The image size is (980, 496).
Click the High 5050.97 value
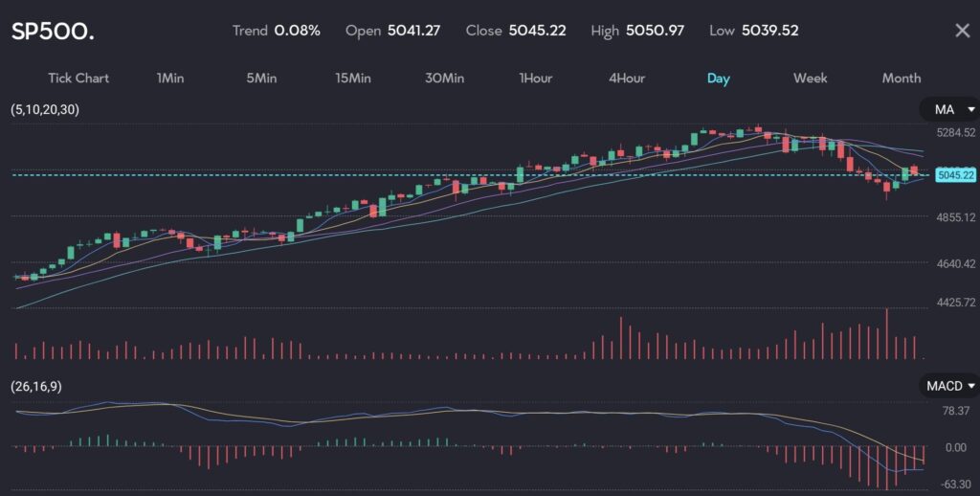click(655, 31)
